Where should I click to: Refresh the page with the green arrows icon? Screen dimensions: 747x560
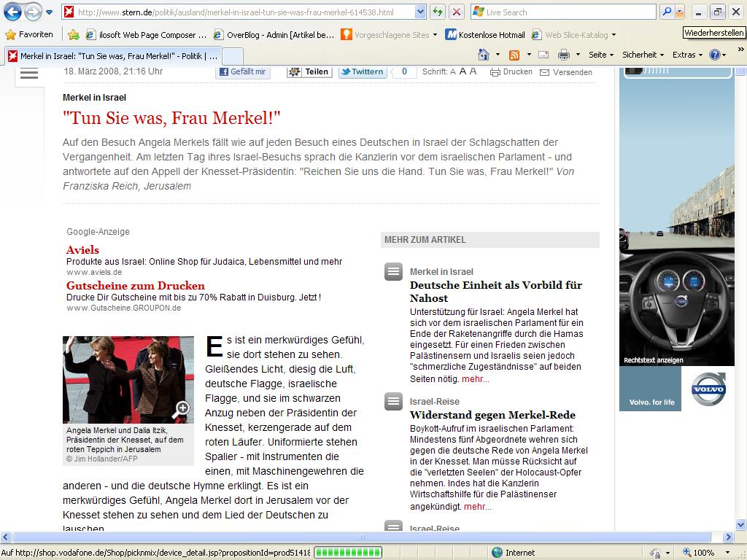point(438,12)
